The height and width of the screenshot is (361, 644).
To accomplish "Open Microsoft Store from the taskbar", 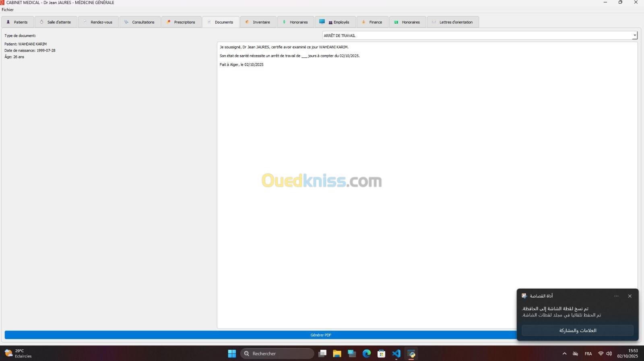I will click(382, 354).
